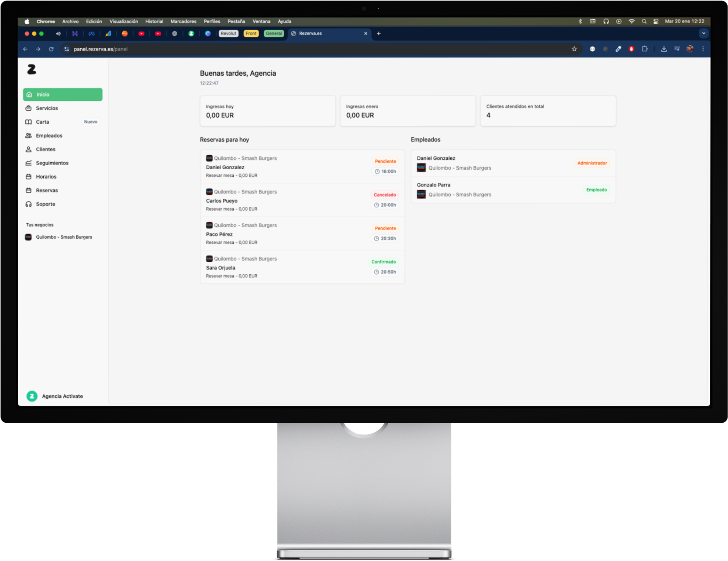The height and width of the screenshot is (561, 728).
Task: Click the Nuevo badge next to Carta
Action: tap(90, 122)
